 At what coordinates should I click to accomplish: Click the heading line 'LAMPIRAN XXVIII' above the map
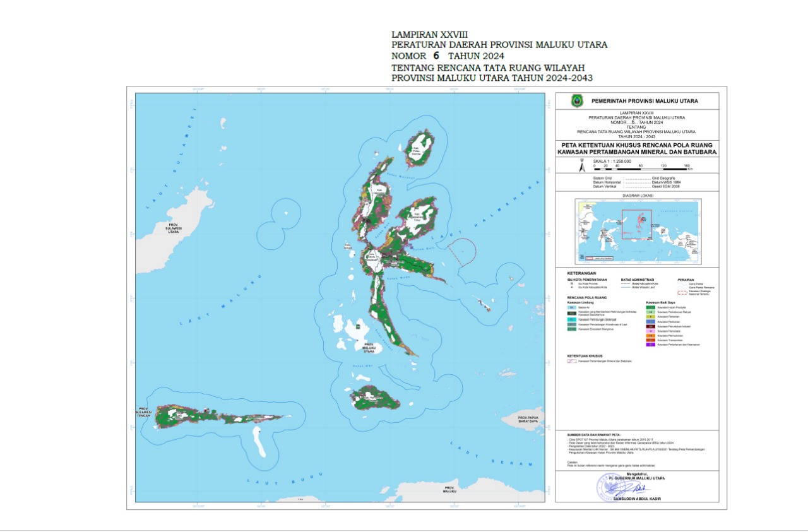pos(430,34)
